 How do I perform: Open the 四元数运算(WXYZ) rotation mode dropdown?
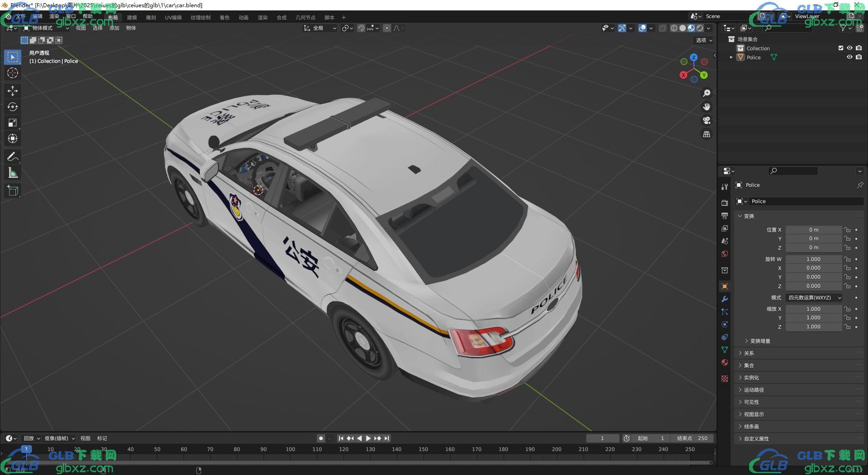click(814, 298)
